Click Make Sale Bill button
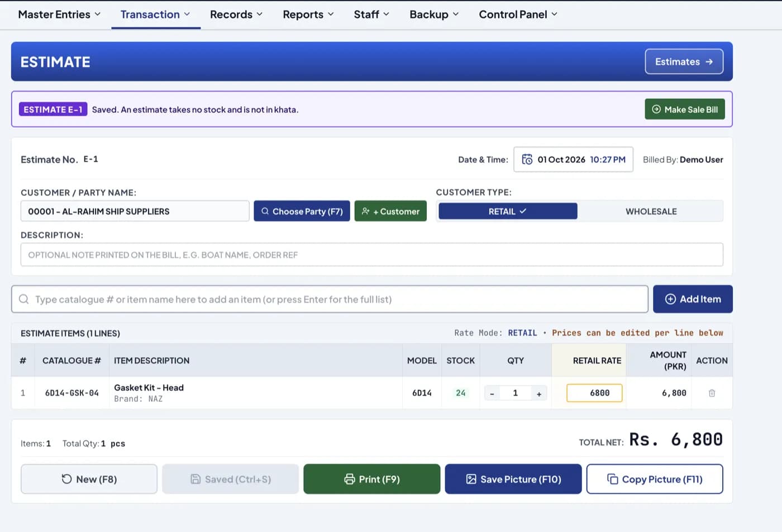 685,109
